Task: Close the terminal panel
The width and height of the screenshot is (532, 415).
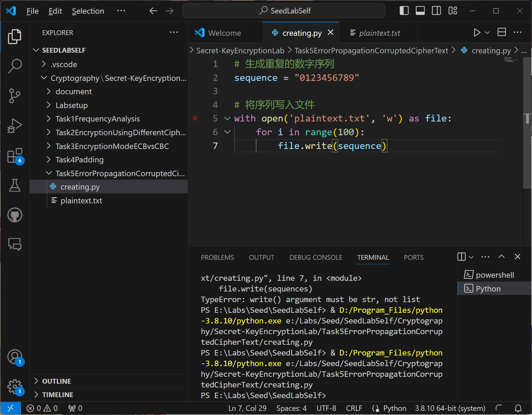Action: (517, 257)
